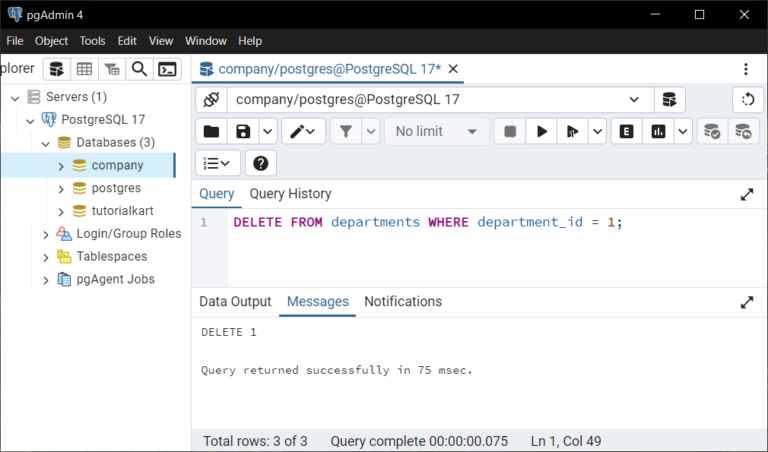Open the No limit rows dropdown

436,131
